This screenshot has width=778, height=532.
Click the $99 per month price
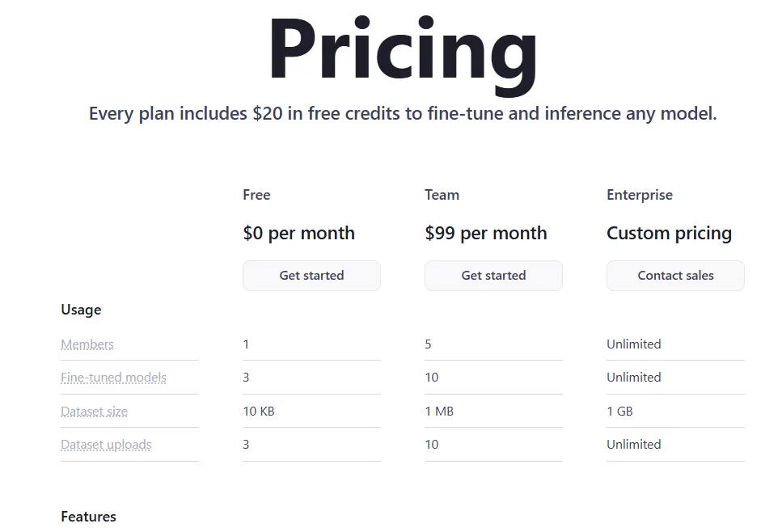tap(486, 233)
